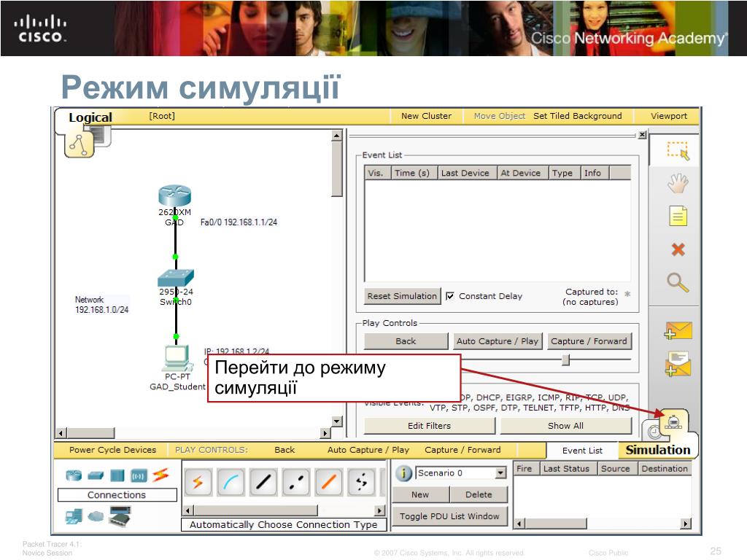The width and height of the screenshot is (747, 560).
Task: Open the Viewport option
Action: point(669,116)
